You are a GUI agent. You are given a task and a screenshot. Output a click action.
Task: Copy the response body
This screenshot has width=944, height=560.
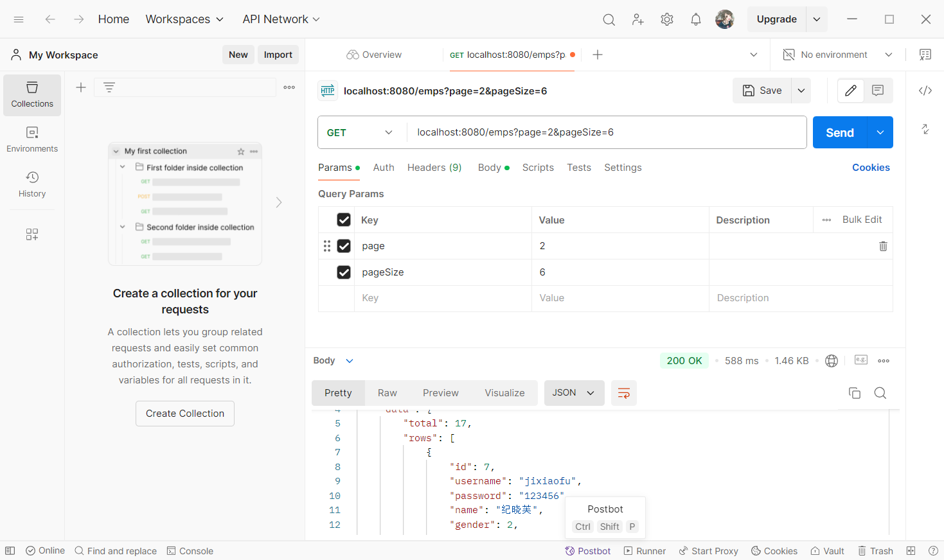855,393
